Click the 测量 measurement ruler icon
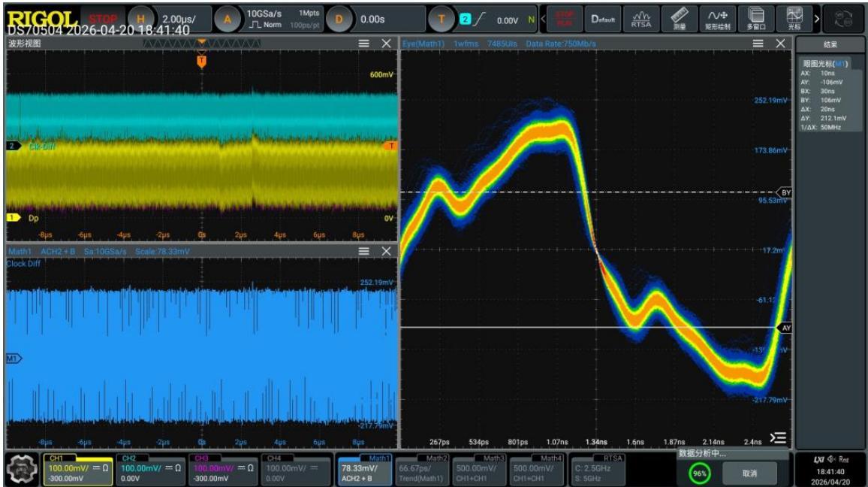This screenshot has width=868, height=487. (680, 19)
